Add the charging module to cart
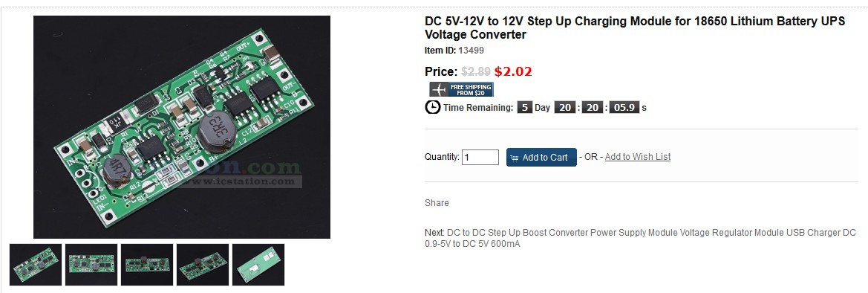The image size is (868, 293). tap(541, 157)
